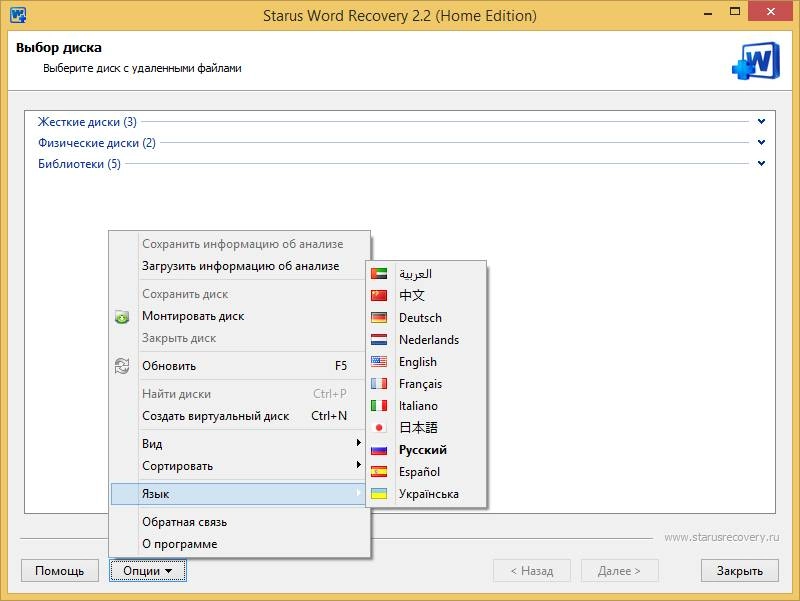Click the Сохранить диск entry
The width and height of the screenshot is (800, 601).
238,294
